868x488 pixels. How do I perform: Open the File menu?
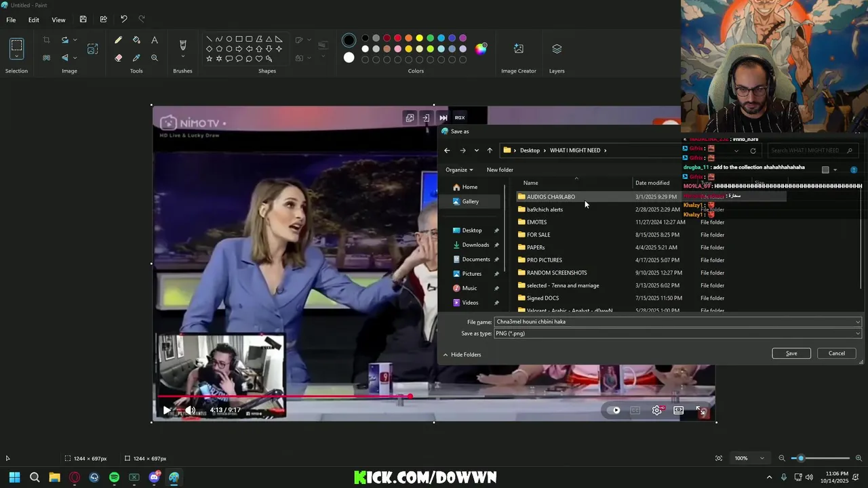11,20
